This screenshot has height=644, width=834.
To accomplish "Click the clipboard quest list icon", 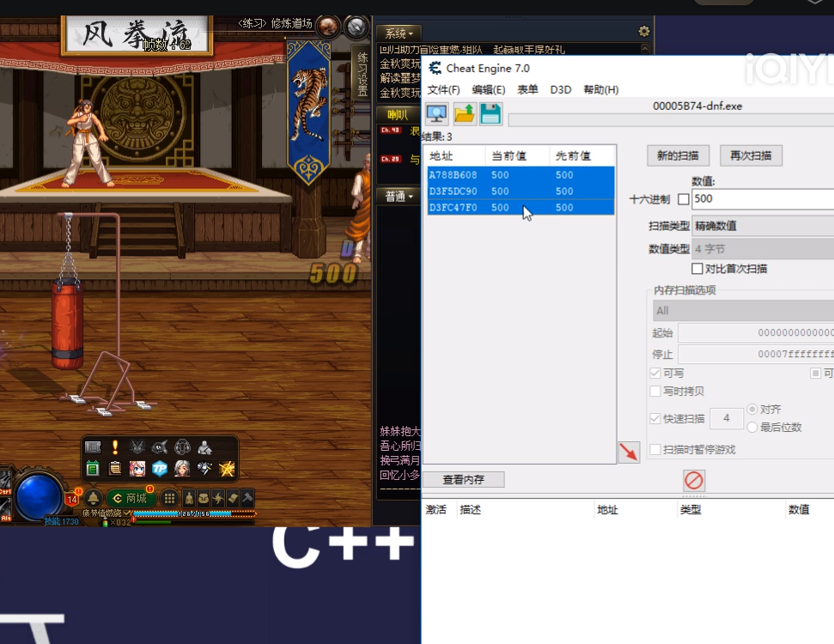I will tap(115, 468).
